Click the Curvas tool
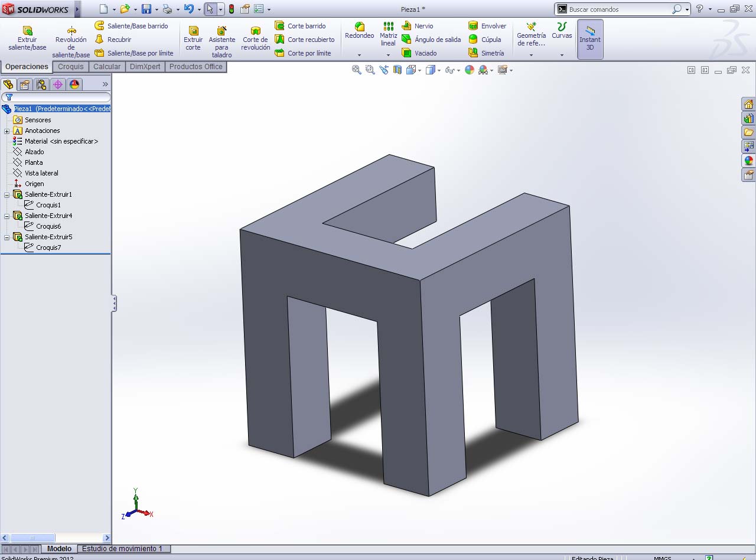 click(562, 31)
